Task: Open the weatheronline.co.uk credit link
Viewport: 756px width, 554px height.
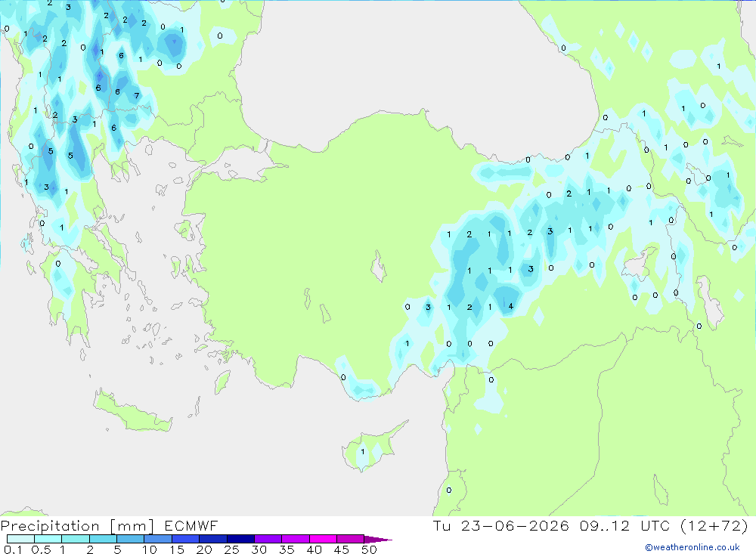Action: point(692,547)
